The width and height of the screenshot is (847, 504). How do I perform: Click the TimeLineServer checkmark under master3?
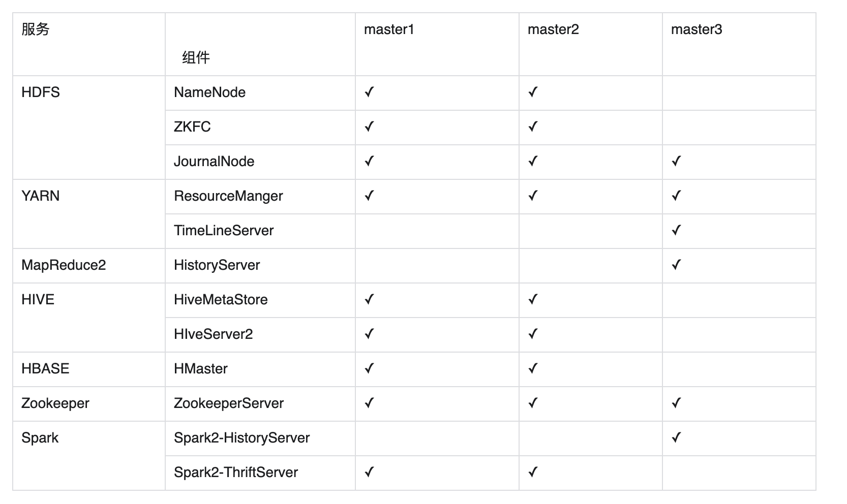(676, 230)
